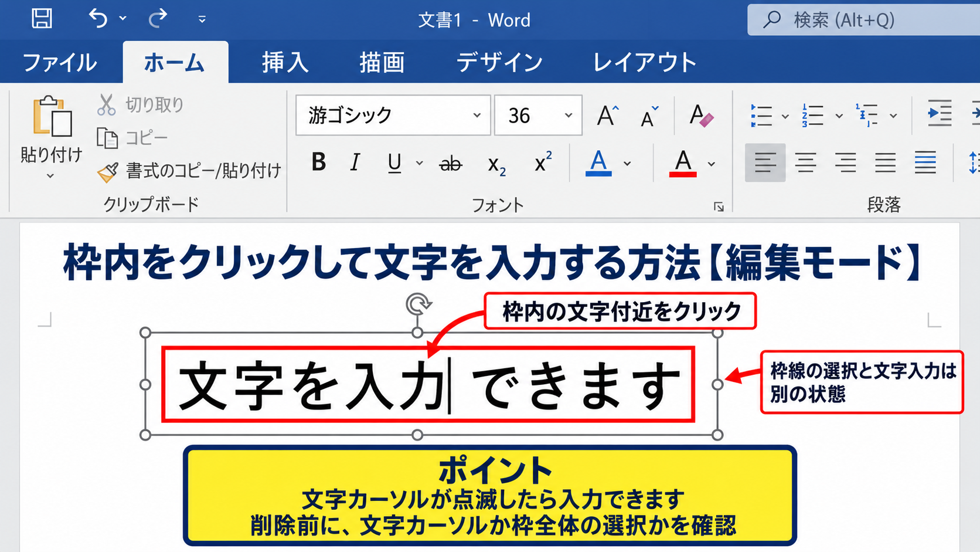980x552 pixels.
Task: Redo the last action
Action: click(x=158, y=19)
